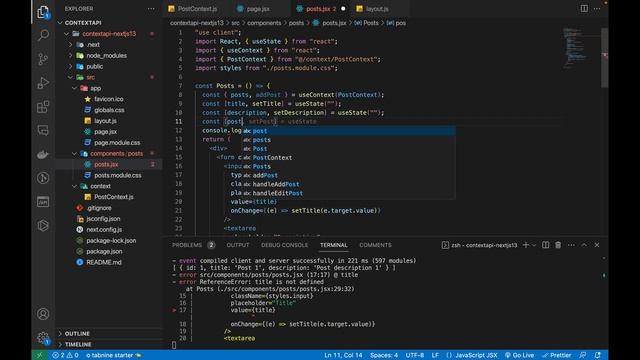This screenshot has height=360, width=640.
Task: Open the Docker view in activity bar
Action: (43, 155)
